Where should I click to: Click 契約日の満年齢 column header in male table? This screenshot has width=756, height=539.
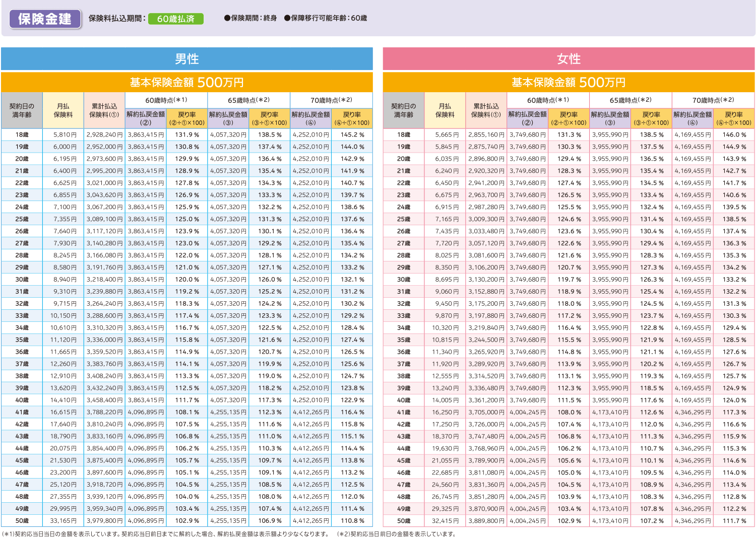(x=22, y=110)
